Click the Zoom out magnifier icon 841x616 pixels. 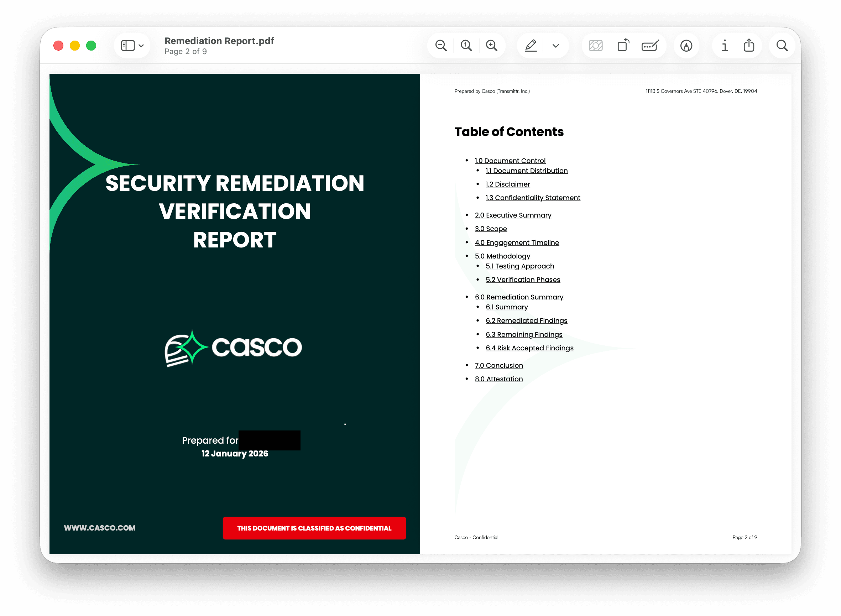click(x=441, y=46)
